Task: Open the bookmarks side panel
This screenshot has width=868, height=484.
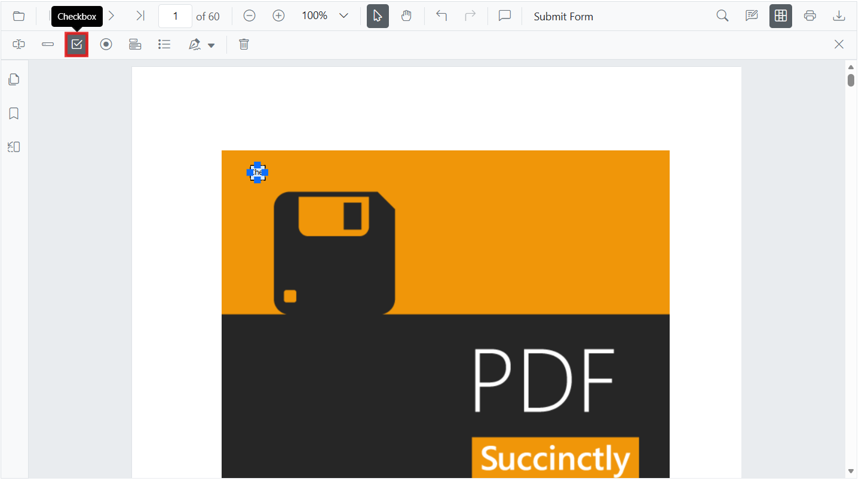Action: point(14,113)
